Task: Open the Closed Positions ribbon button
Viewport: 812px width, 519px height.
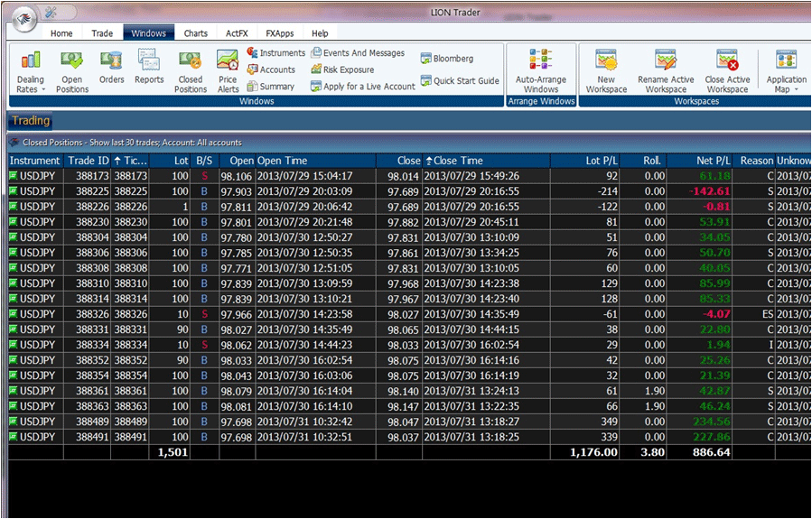Action: click(190, 71)
